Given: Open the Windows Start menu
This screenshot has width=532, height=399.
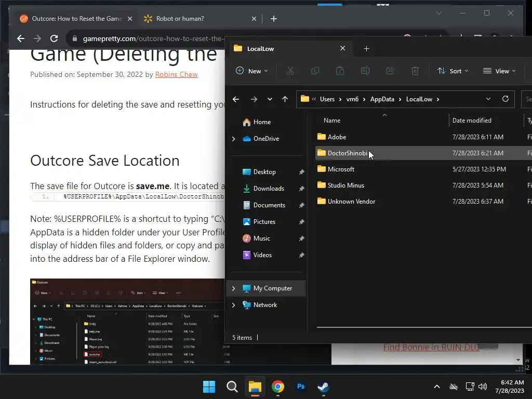Looking at the screenshot, I should pos(209,387).
